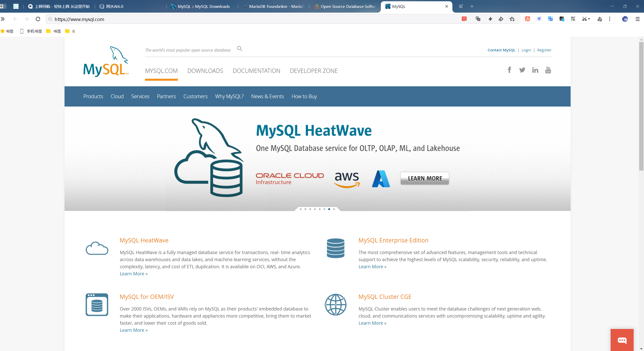Open the scissors screenshot tool dropdown

pos(586,19)
